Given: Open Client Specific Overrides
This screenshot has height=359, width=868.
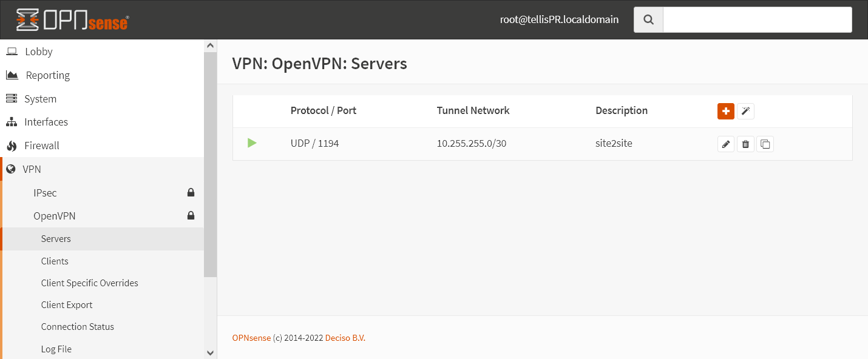Looking at the screenshot, I should (x=89, y=283).
